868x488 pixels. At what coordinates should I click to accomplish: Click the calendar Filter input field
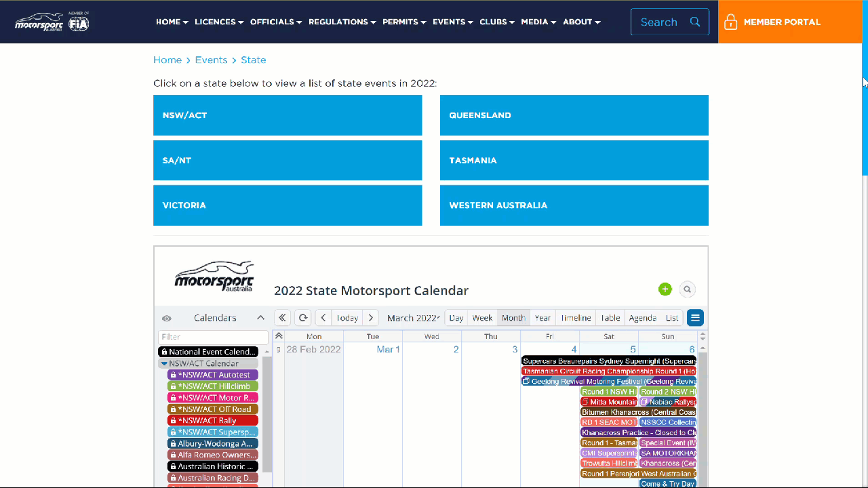(x=213, y=337)
